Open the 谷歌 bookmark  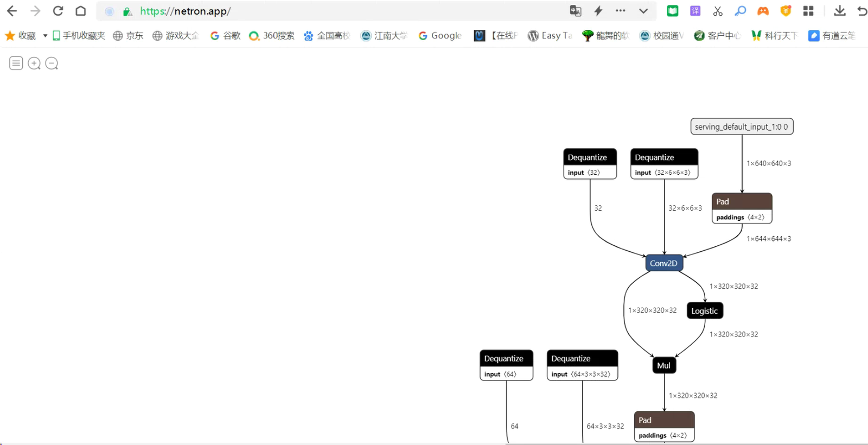[x=225, y=36]
